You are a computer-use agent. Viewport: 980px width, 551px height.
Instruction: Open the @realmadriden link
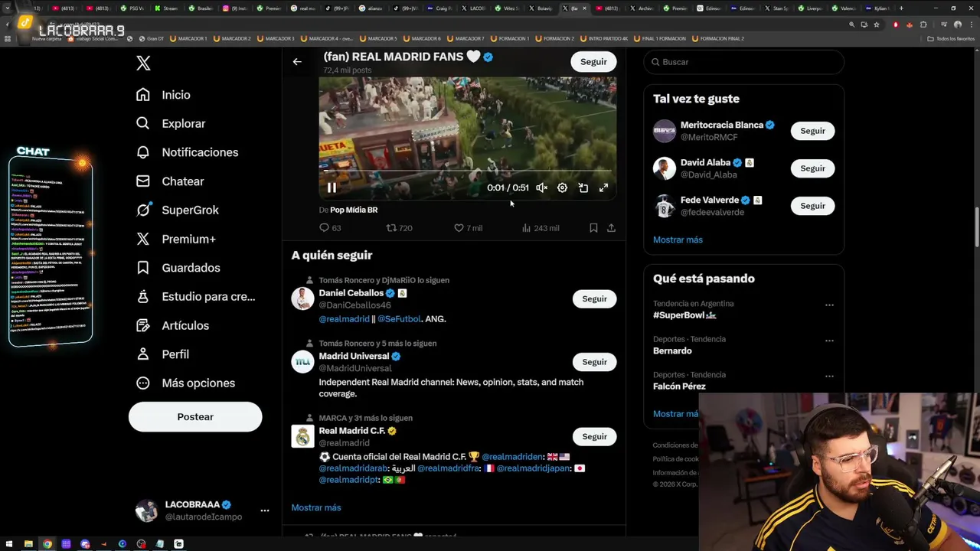(512, 457)
